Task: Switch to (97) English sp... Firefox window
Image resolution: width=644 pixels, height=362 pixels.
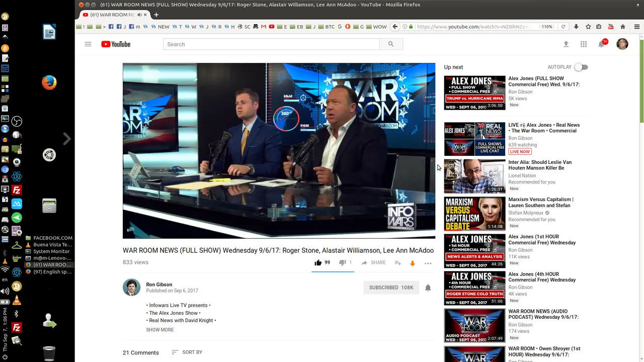Action: point(49,271)
